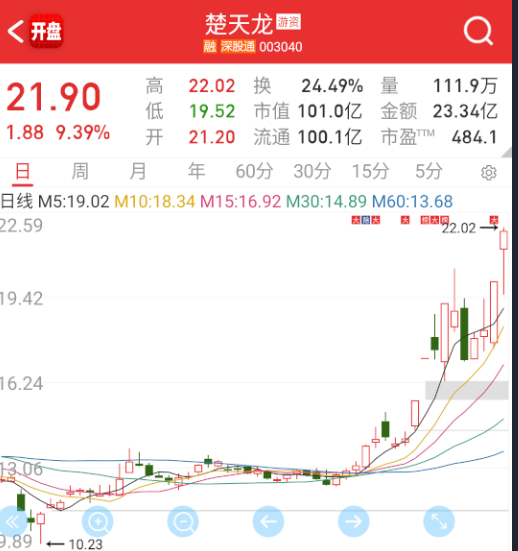Tap the 10.23 low price marker
518x551 pixels.
[x=85, y=544]
